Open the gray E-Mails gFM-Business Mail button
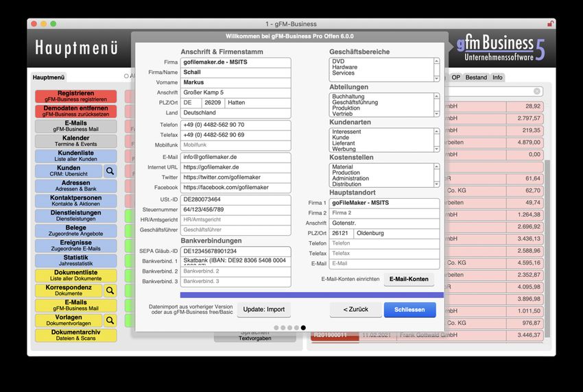 pos(76,126)
